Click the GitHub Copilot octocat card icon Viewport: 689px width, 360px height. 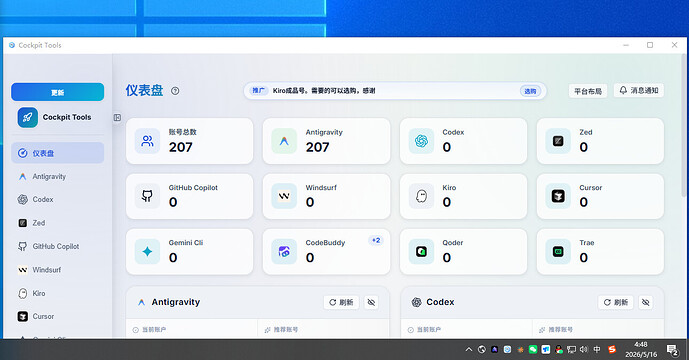click(x=147, y=196)
